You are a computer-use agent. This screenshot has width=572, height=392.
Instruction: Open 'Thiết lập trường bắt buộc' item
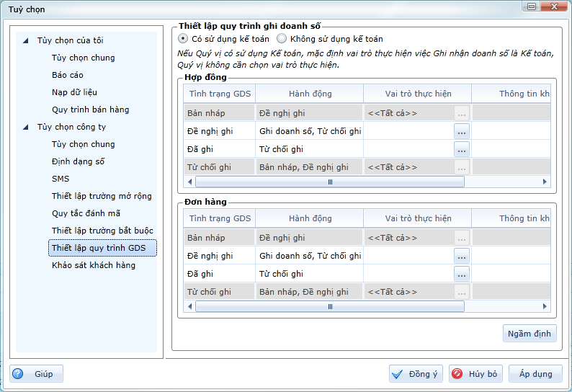click(102, 231)
